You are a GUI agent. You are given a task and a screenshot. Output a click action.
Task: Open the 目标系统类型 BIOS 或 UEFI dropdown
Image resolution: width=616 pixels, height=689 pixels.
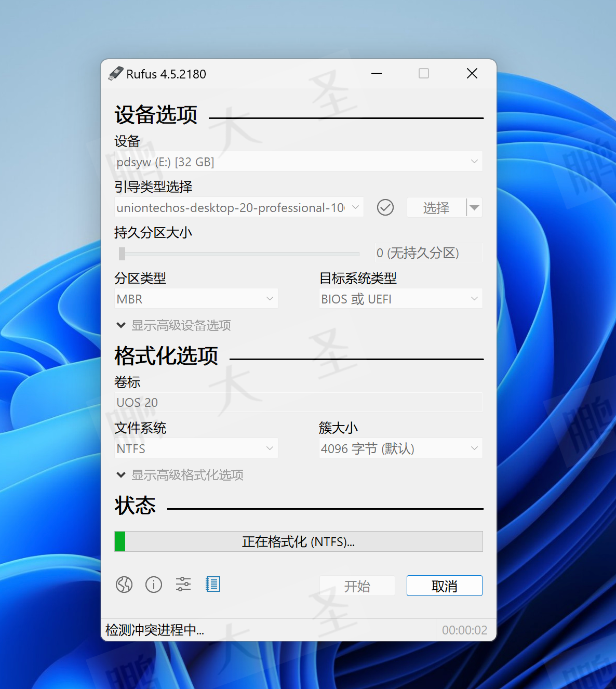tap(401, 299)
